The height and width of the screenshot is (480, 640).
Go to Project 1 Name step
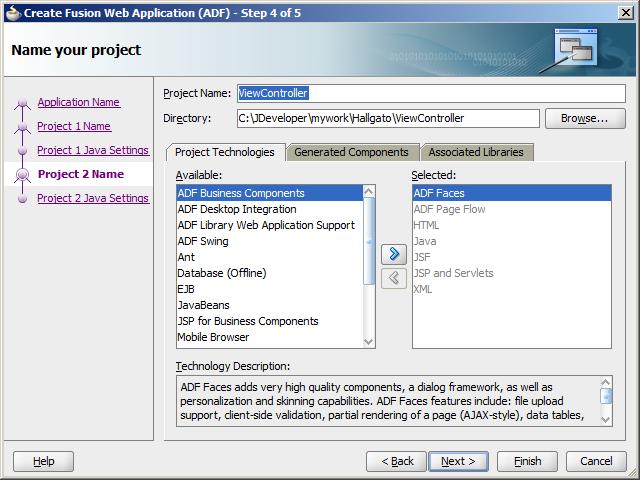(74, 126)
